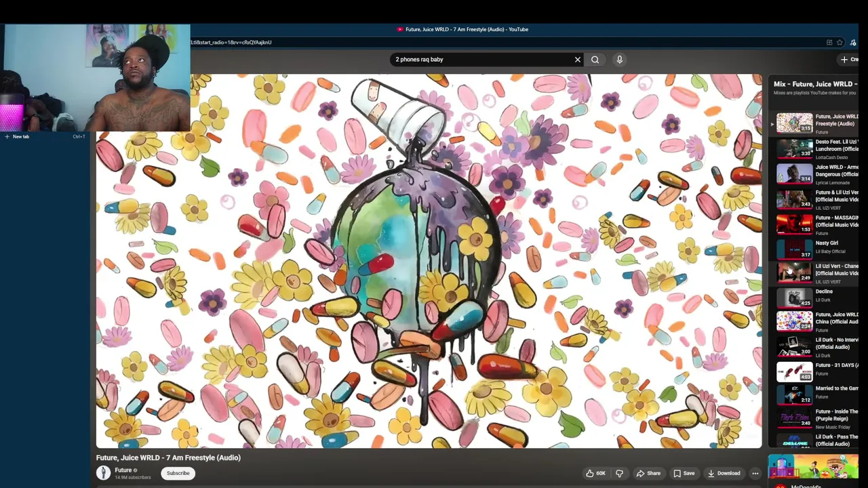Viewport: 868px width, 488px height.
Task: Click the '60K' like count
Action: [x=601, y=473]
